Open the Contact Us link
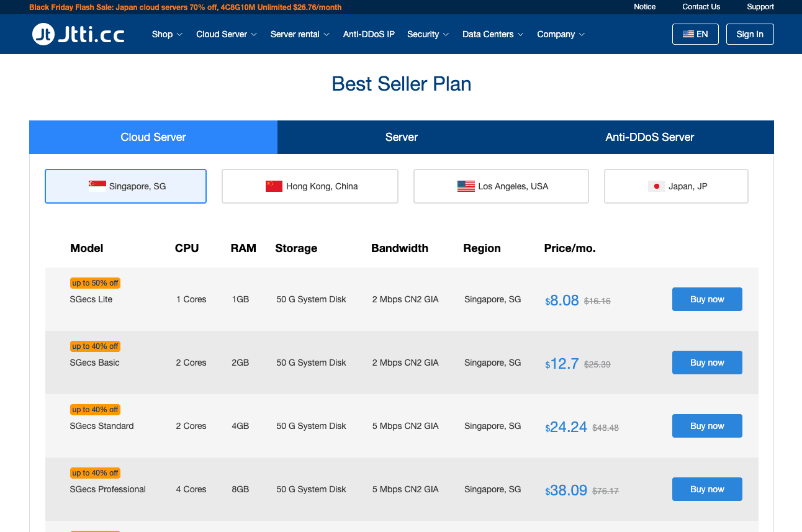 tap(701, 7)
